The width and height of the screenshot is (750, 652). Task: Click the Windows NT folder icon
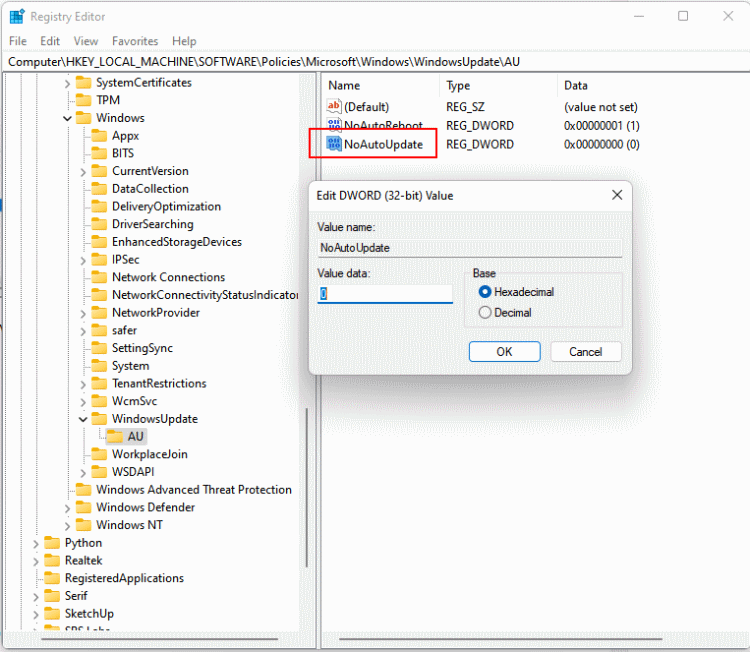click(83, 525)
